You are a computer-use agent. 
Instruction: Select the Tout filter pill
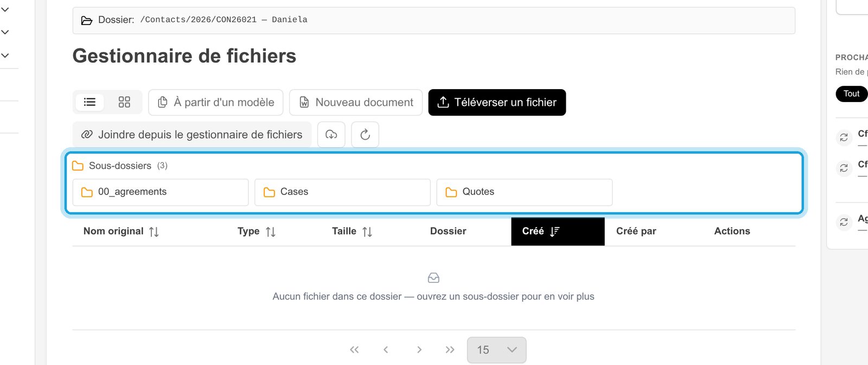[851, 94]
